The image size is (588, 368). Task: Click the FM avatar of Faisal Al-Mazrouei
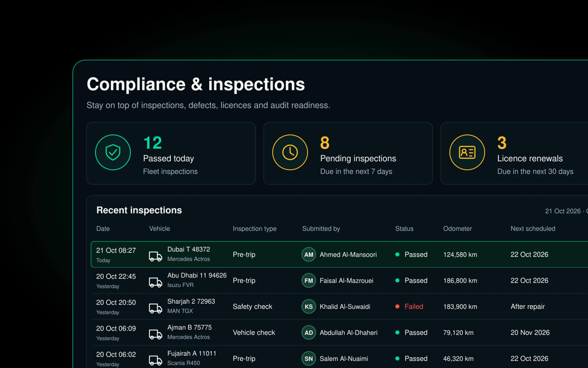coord(309,281)
